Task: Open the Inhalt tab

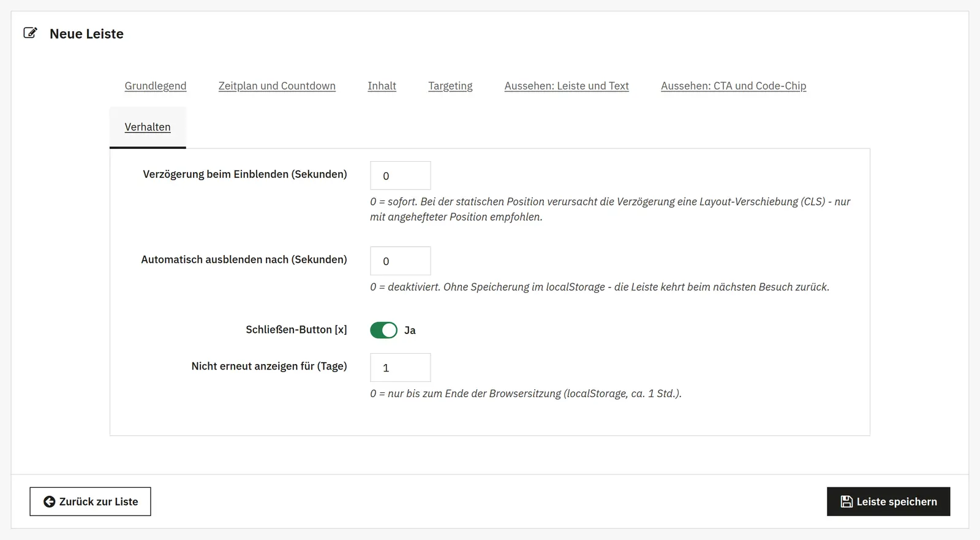Action: 382,86
